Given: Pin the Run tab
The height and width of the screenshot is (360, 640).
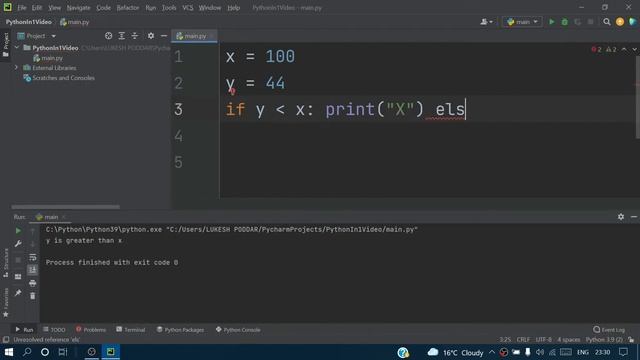Looking at the screenshot, I should pyautogui.click(x=18, y=293).
